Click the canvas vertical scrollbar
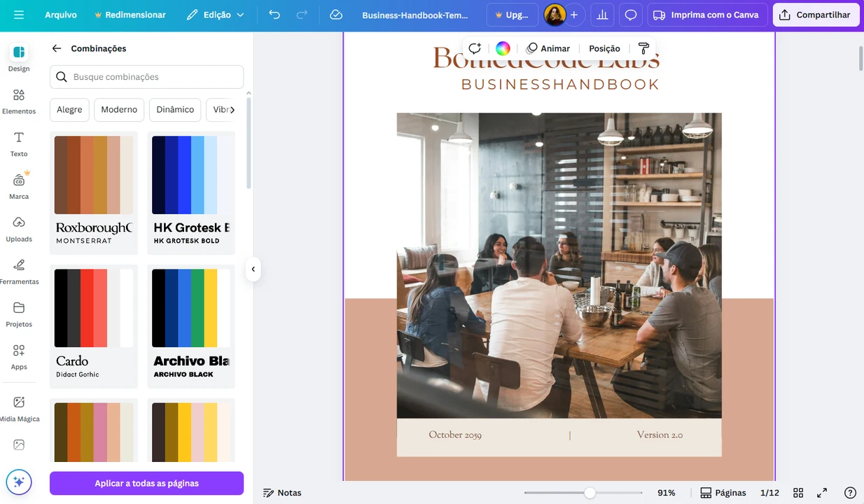Viewport: 864px width, 504px height. (860, 58)
